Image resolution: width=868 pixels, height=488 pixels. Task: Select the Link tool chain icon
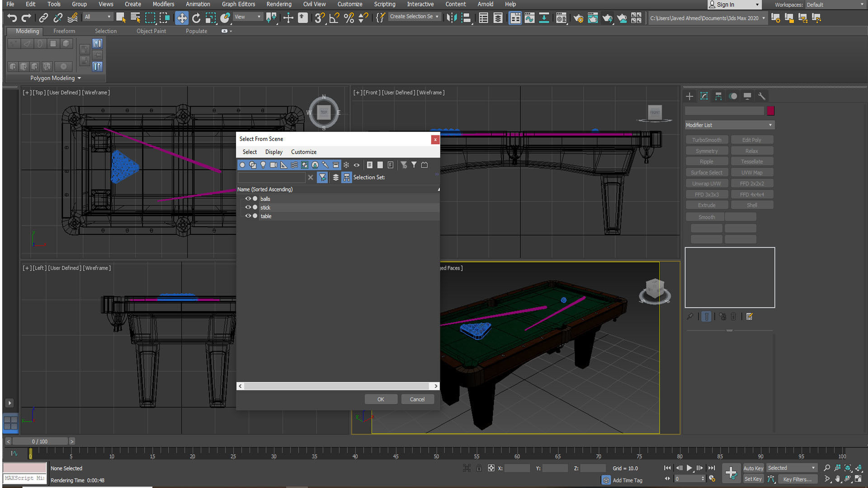point(43,18)
